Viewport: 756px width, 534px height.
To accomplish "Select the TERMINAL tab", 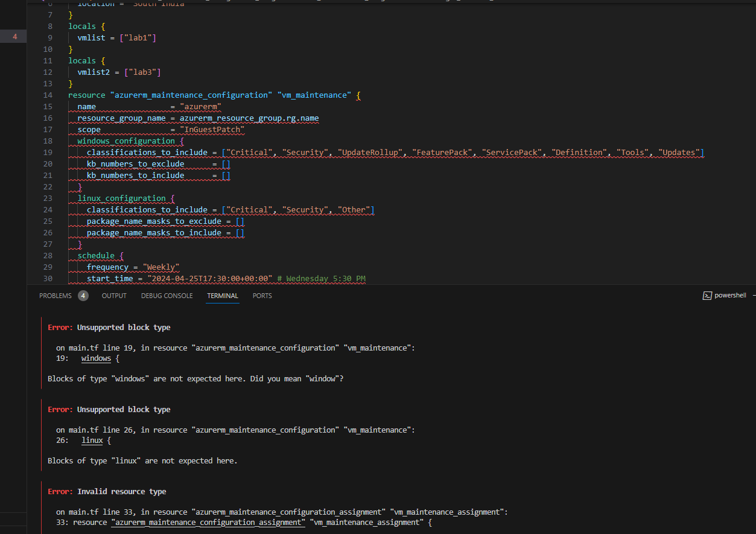I will point(223,296).
